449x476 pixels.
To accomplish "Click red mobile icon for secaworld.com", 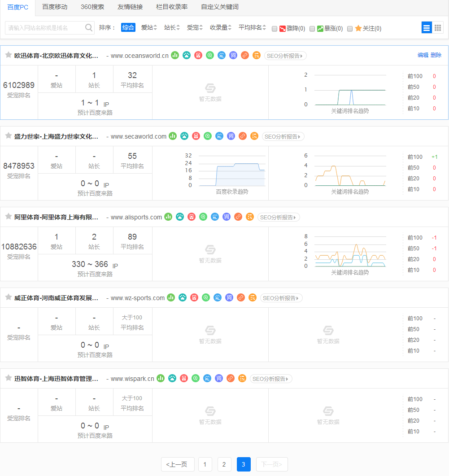I will coord(196,136).
